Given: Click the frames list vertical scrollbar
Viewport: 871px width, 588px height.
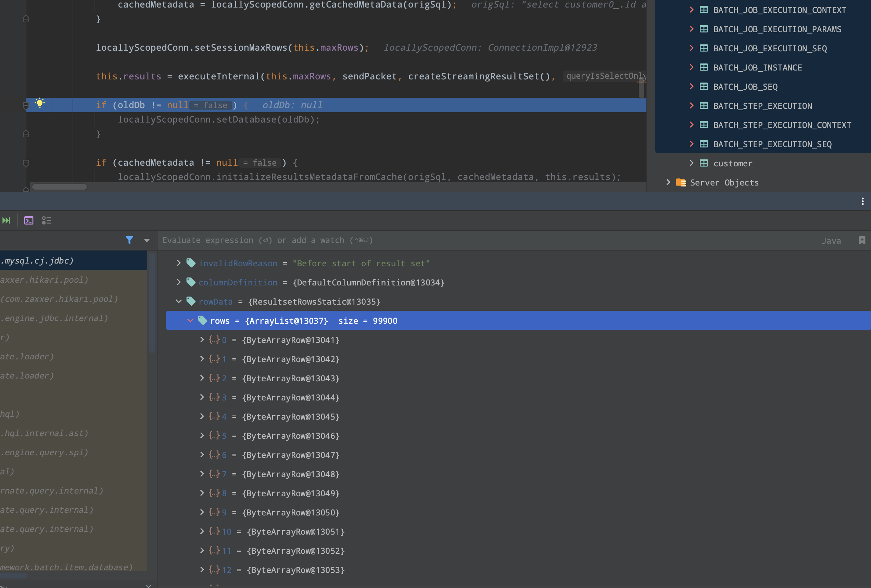Looking at the screenshot, I should (x=152, y=303).
